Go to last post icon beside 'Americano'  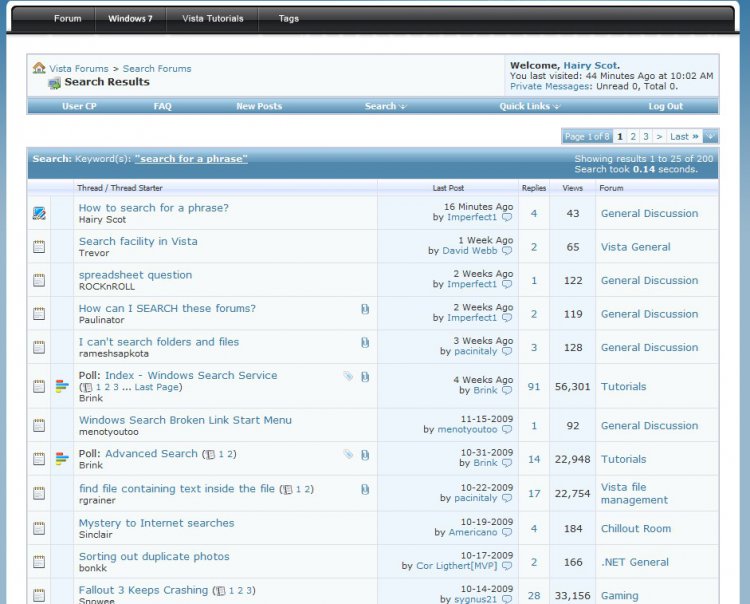(x=507, y=532)
